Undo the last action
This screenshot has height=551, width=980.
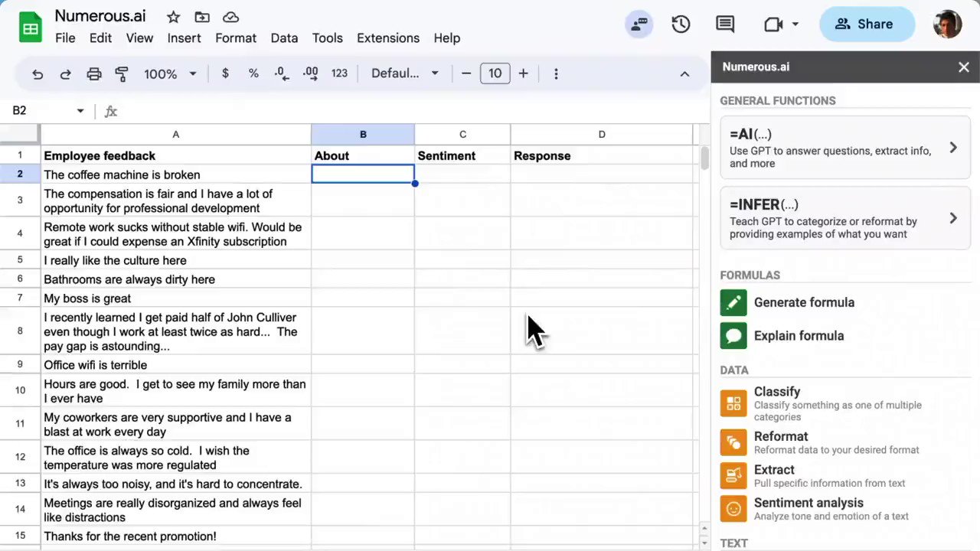coord(38,73)
